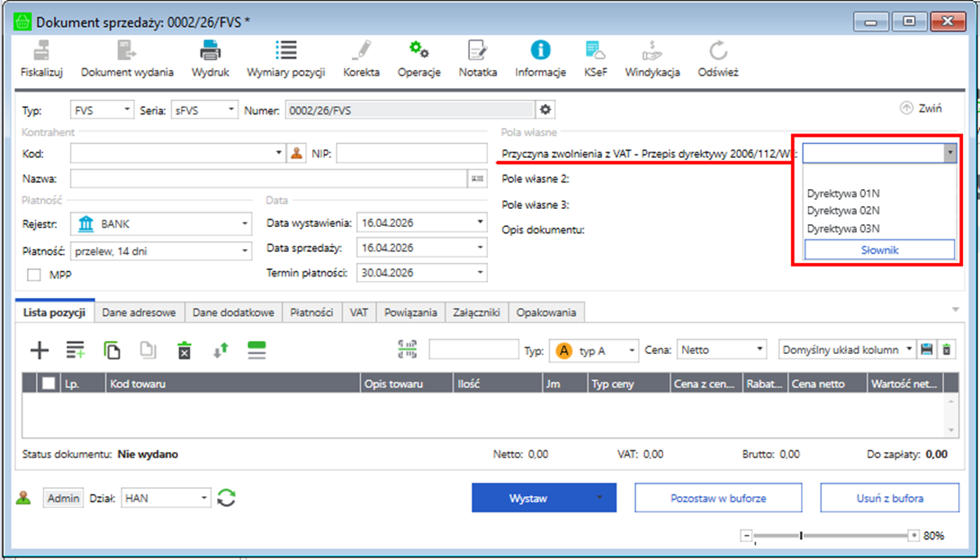Click the Słownik button in dropdown
The height and width of the screenshot is (560, 980).
tap(878, 250)
